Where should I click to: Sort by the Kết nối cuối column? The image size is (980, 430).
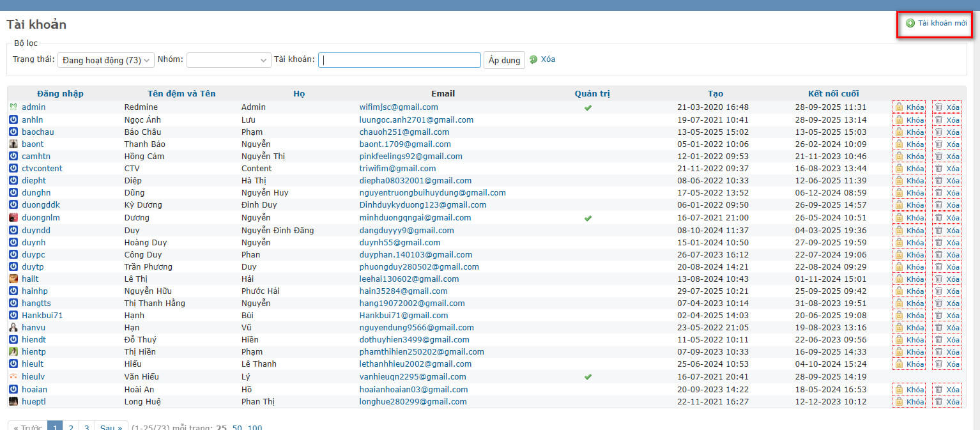click(833, 93)
